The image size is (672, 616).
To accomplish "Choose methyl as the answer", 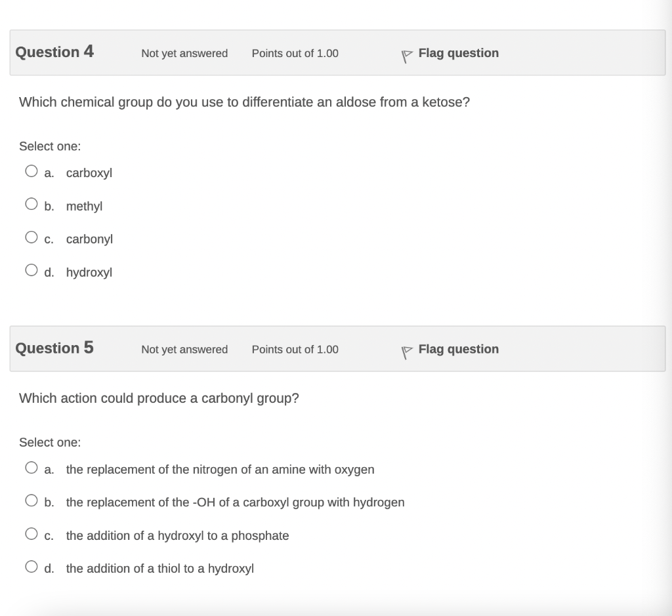I will point(31,204).
